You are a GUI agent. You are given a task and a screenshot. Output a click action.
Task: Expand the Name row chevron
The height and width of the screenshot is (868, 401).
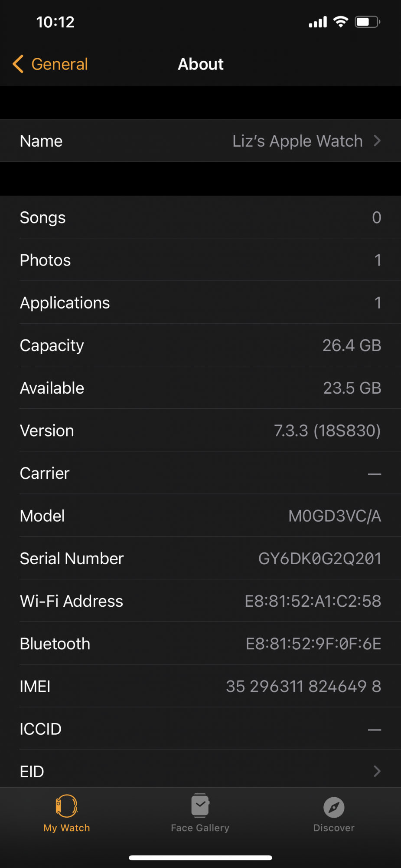coord(377,141)
